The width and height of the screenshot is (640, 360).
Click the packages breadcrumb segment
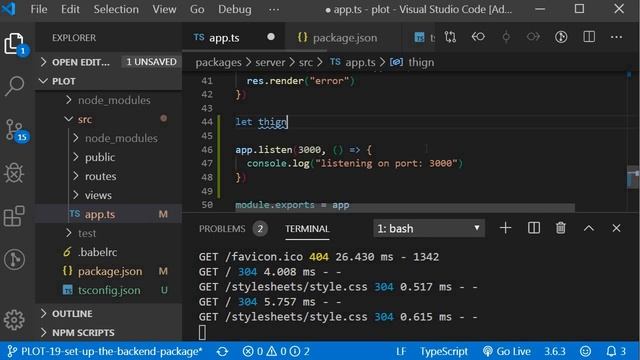point(218,62)
